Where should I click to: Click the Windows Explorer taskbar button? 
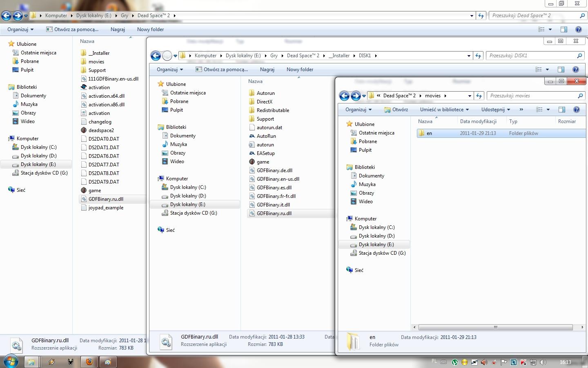coord(31,362)
